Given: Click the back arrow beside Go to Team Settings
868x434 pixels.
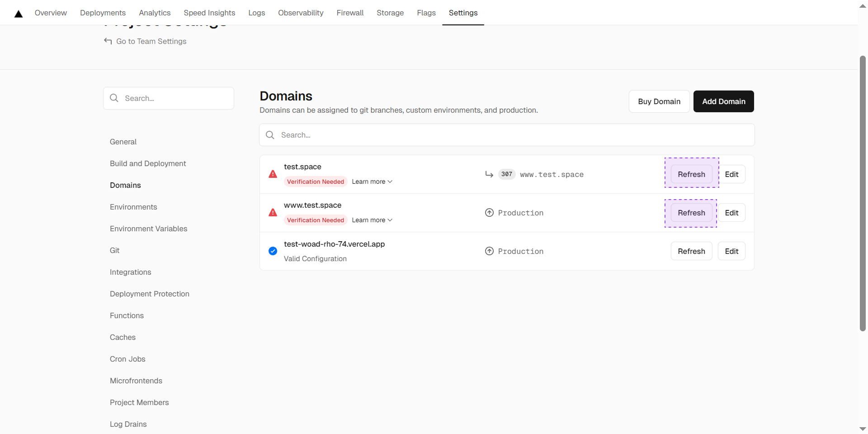Looking at the screenshot, I should (108, 41).
